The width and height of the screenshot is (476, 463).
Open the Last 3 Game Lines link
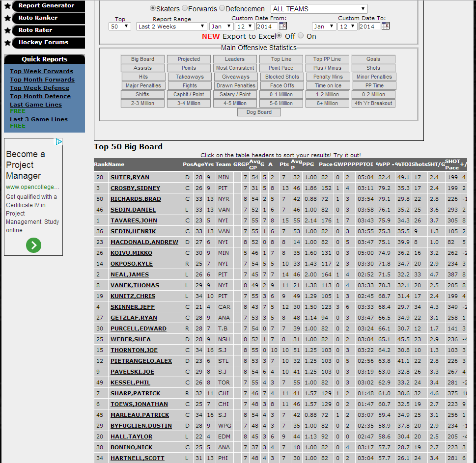pos(38,119)
